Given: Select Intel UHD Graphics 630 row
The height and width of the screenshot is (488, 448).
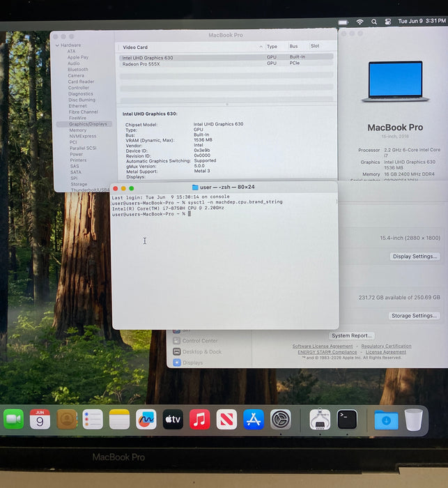Looking at the screenshot, I should (x=226, y=57).
